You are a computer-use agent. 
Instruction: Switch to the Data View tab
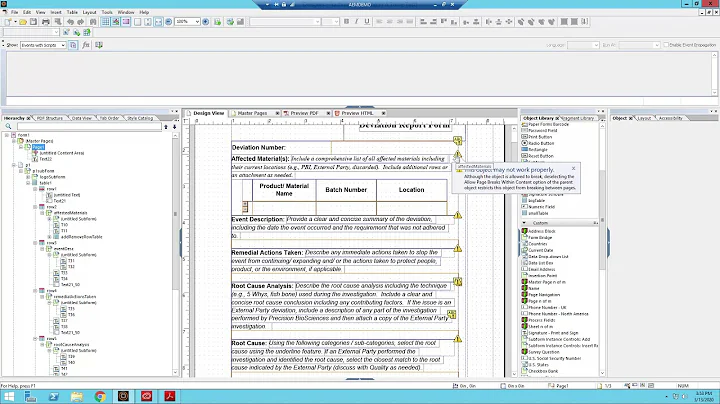click(x=81, y=118)
